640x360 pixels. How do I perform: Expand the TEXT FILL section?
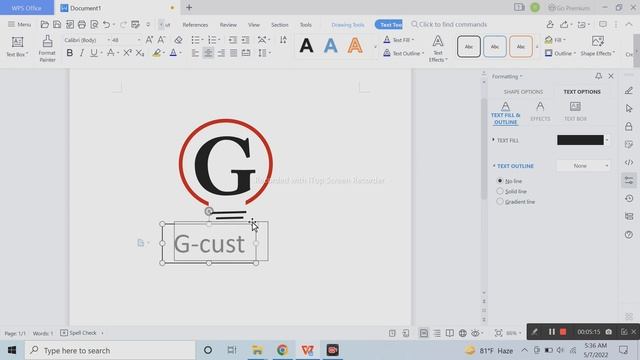(505, 140)
